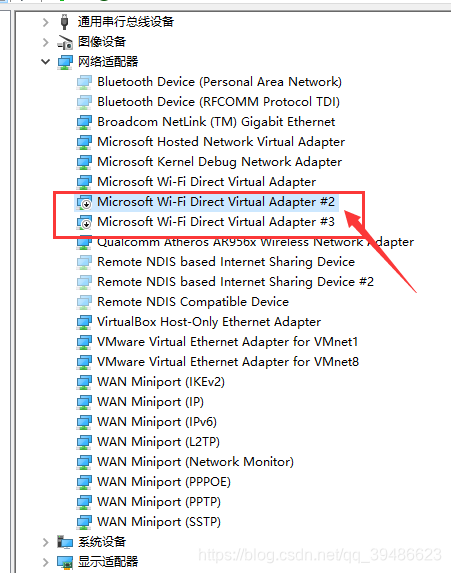The image size is (451, 573).
Task: Click the WAN Miniport (L2TP) icon
Action: click(84, 442)
